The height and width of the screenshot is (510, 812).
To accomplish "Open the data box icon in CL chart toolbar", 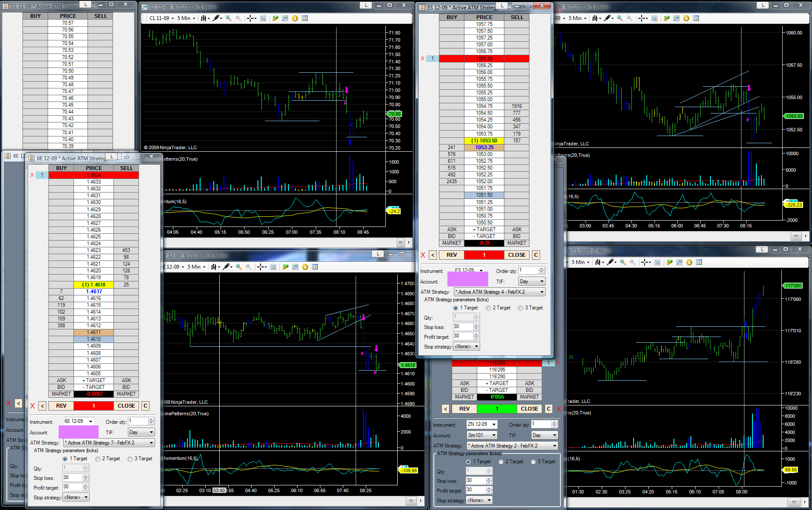I will pos(263,18).
